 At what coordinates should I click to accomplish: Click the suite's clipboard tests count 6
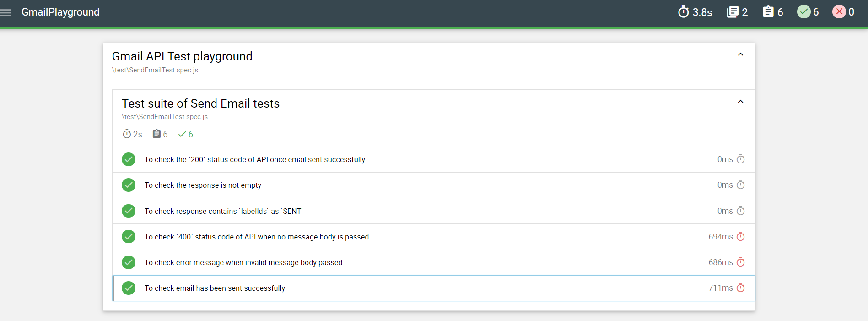tap(160, 134)
